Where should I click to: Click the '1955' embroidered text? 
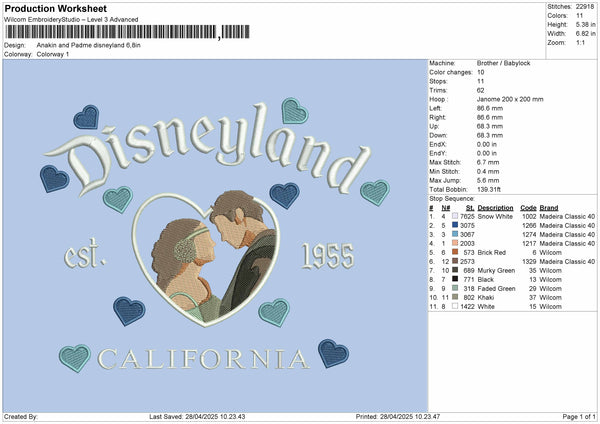pyautogui.click(x=328, y=256)
